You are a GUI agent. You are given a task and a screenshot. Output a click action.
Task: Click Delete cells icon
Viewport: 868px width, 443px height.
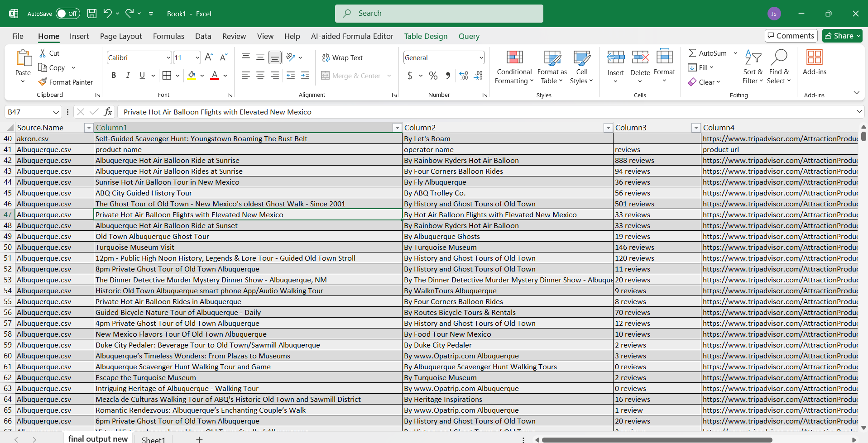[x=640, y=57]
